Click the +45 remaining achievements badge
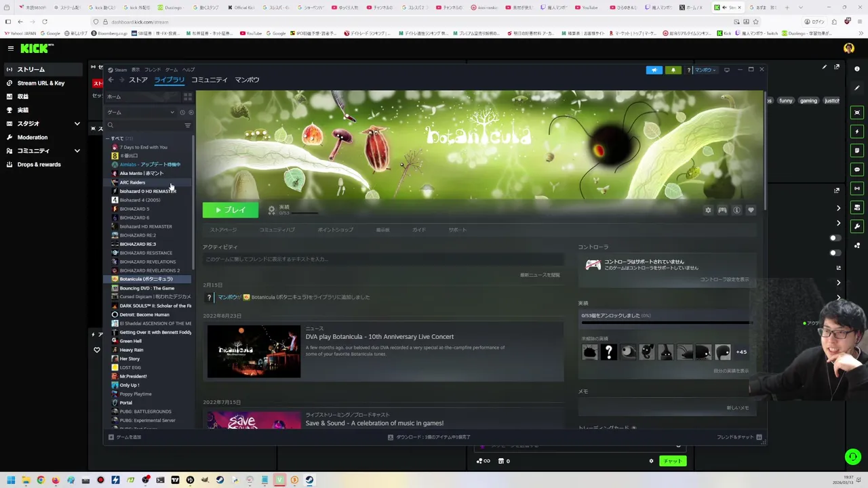 [x=741, y=352]
